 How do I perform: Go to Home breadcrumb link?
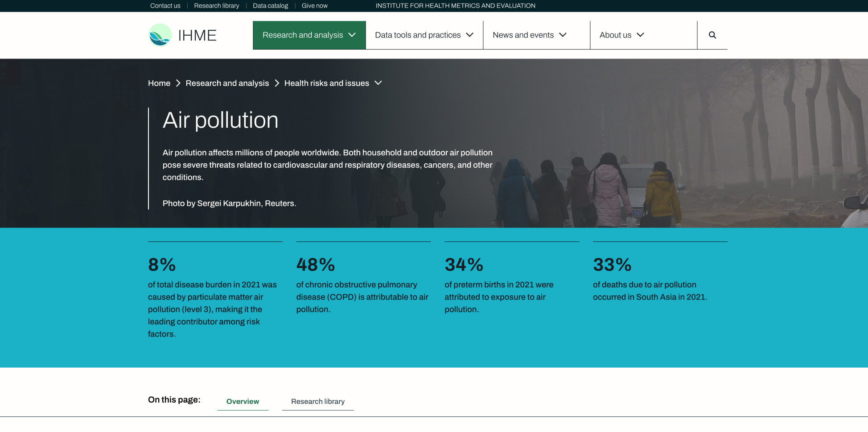click(159, 83)
